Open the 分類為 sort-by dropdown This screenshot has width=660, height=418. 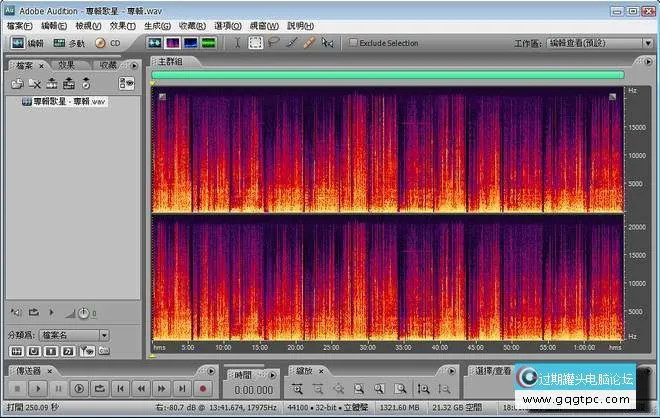(x=75, y=335)
